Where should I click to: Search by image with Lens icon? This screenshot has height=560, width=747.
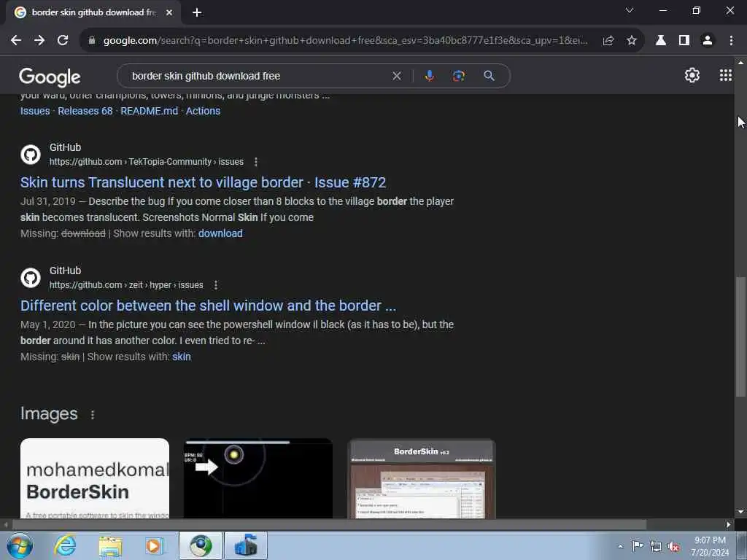(x=459, y=76)
